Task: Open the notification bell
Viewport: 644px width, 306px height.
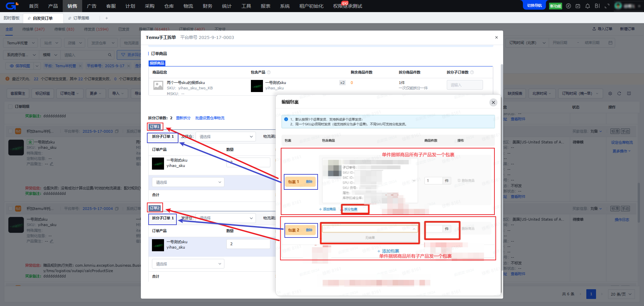Action: pos(588,6)
